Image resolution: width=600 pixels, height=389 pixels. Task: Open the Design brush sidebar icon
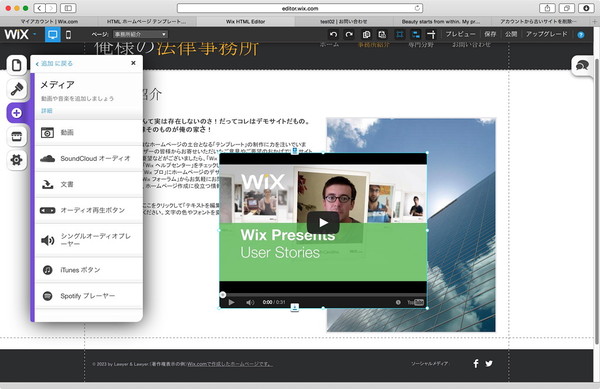(16, 89)
